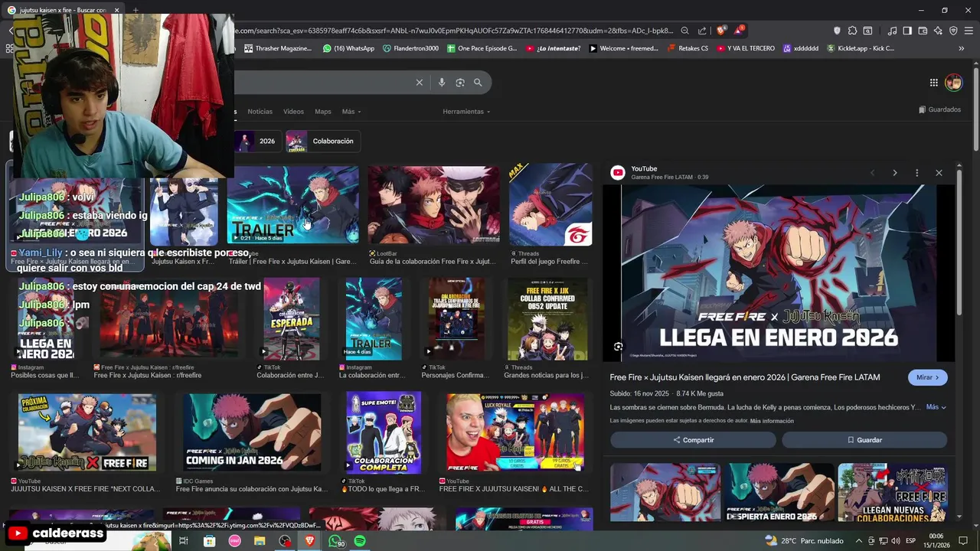Toggle the browser sidebar panel icon
Screen dimensions: 980x551
pyautogui.click(x=907, y=31)
